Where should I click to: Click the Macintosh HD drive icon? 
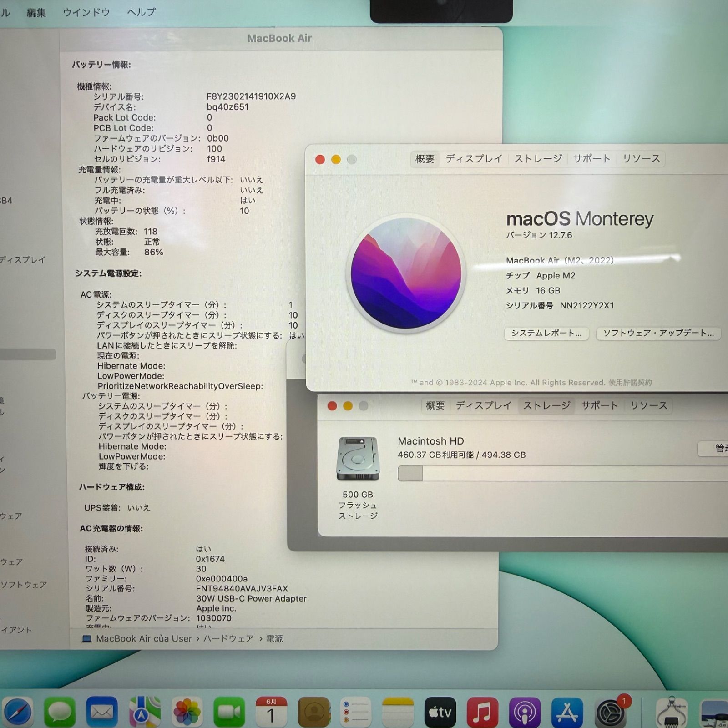point(358,459)
